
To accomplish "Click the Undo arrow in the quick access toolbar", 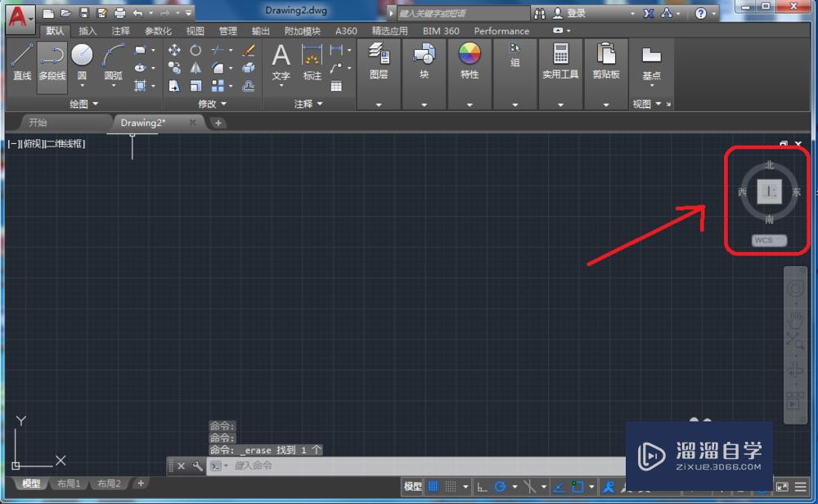I will pos(137,12).
